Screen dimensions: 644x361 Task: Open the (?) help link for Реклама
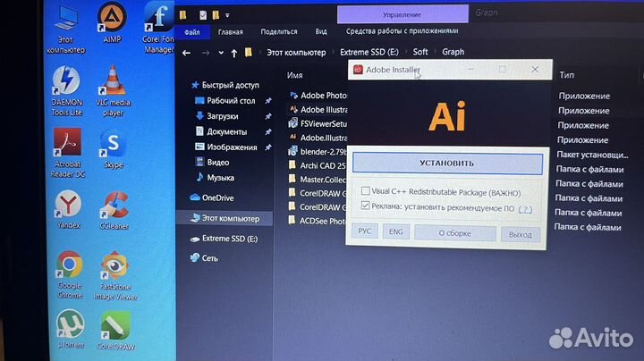[525, 210]
